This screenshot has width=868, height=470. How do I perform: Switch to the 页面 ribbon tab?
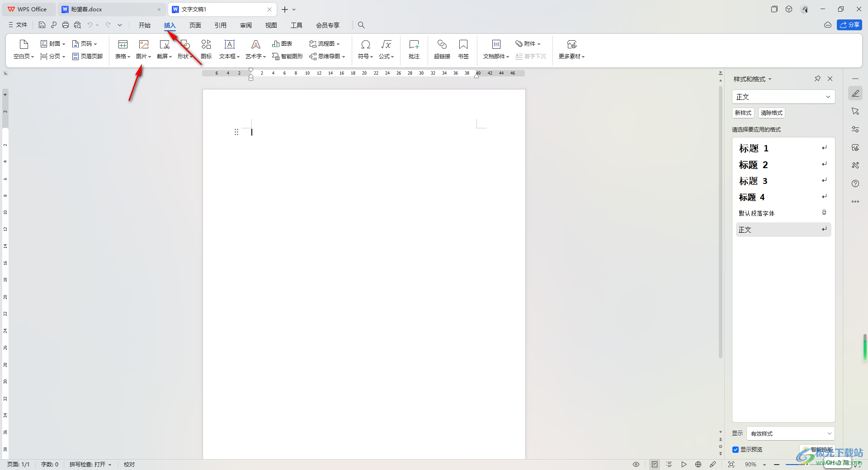[x=195, y=25]
